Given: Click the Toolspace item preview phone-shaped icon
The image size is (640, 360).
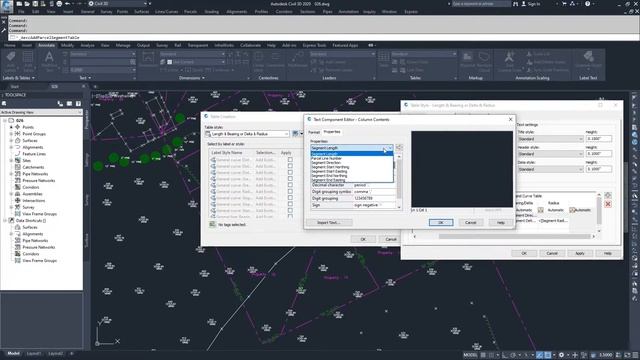Looking at the screenshot, I should (x=60, y=104).
